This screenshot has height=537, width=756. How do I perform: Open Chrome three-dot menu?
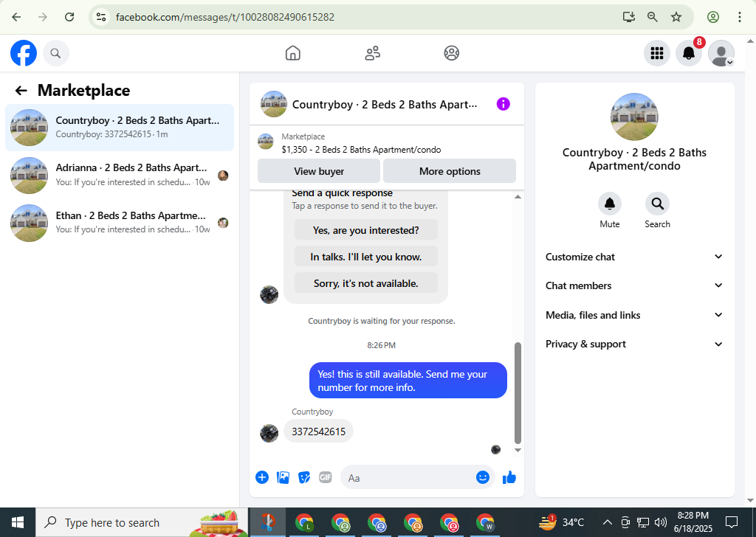(739, 18)
